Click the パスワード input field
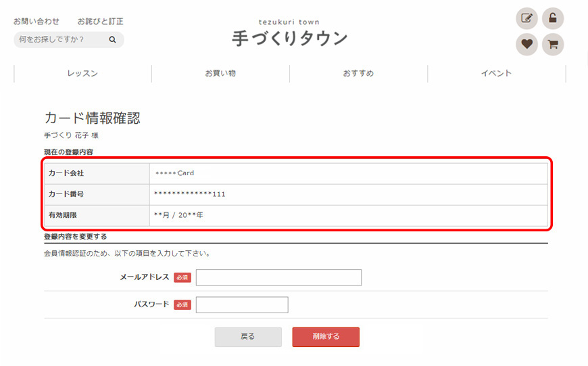This screenshot has height=366, width=588. 242,304
